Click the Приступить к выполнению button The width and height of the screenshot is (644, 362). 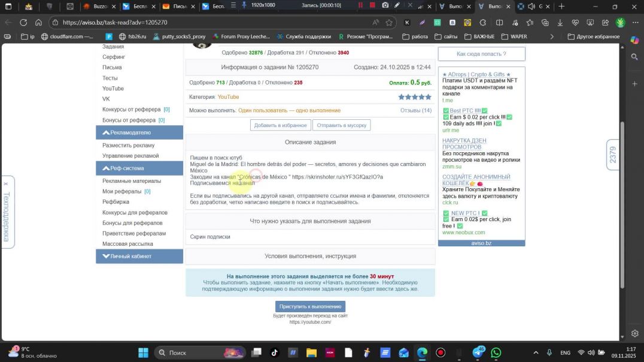[x=310, y=306]
